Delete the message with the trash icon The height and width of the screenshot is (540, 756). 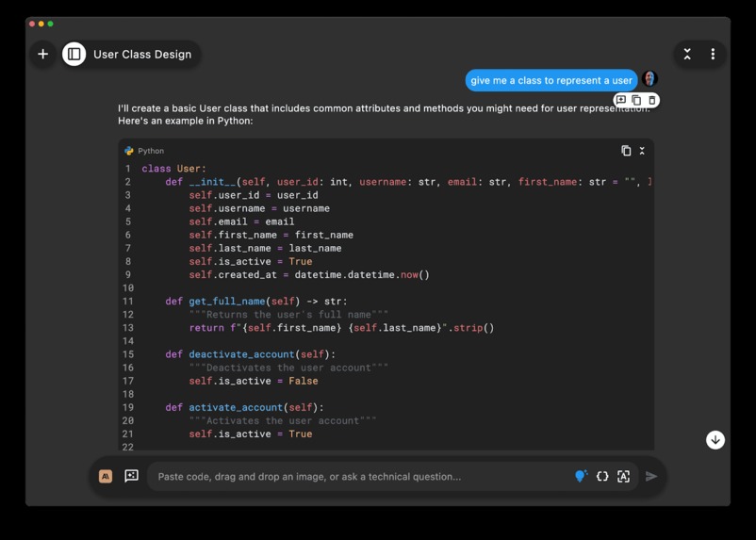(x=652, y=100)
